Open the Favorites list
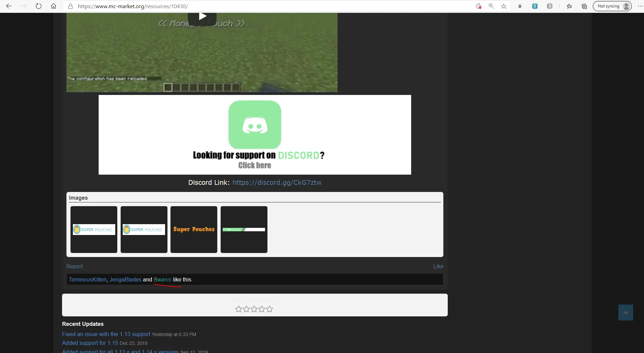Image resolution: width=644 pixels, height=353 pixels. [x=569, y=6]
